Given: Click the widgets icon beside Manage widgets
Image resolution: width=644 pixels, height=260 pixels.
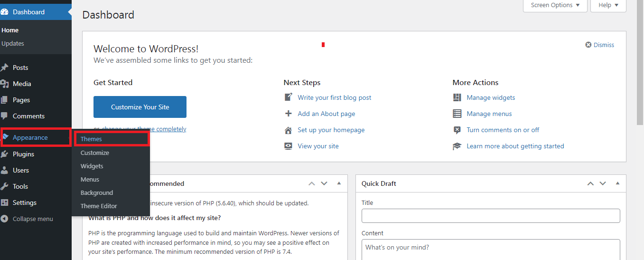Looking at the screenshot, I should [x=457, y=97].
